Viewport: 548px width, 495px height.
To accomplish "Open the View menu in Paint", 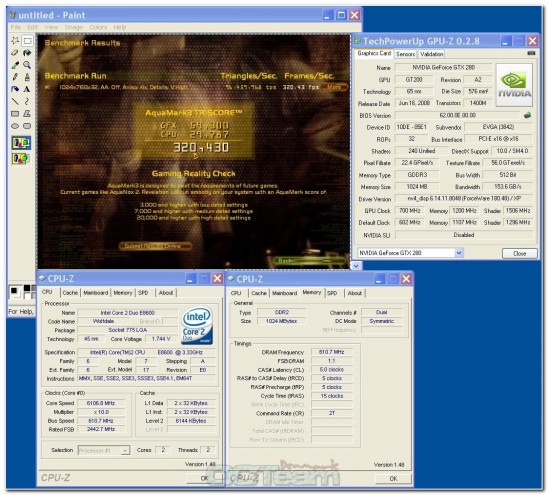I will 51,27.
